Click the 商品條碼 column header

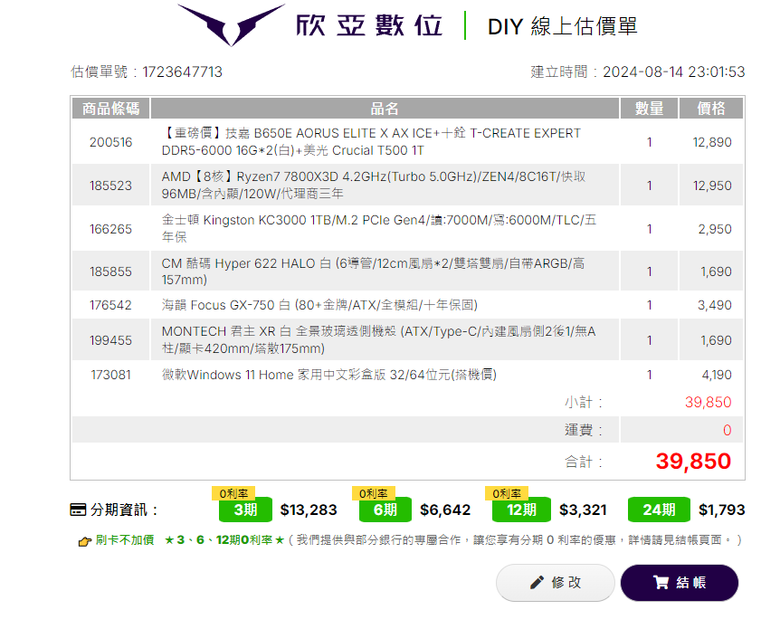(x=110, y=108)
